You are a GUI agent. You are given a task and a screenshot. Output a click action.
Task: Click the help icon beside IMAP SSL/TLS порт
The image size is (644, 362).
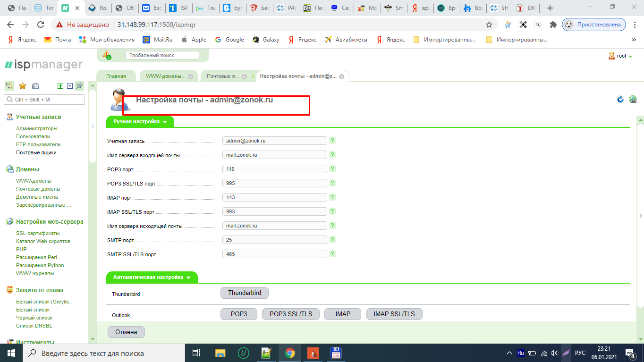(x=332, y=211)
